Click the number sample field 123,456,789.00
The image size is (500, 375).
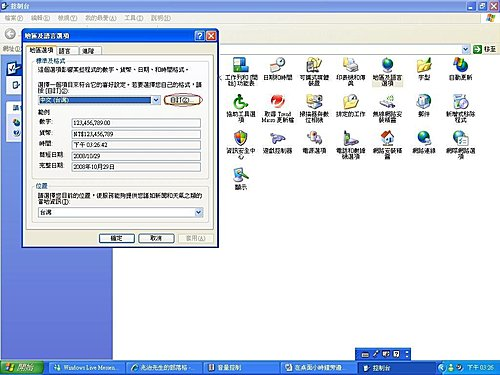(x=136, y=123)
